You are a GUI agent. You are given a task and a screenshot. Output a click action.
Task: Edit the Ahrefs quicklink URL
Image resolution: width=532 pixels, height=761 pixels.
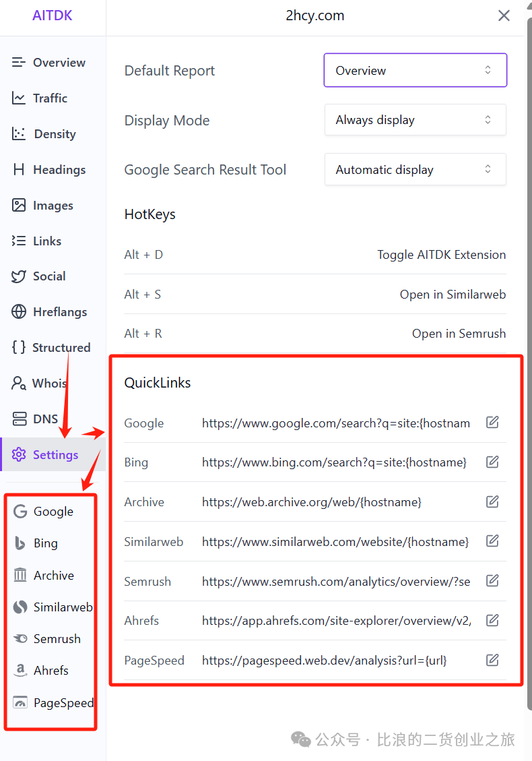click(492, 619)
